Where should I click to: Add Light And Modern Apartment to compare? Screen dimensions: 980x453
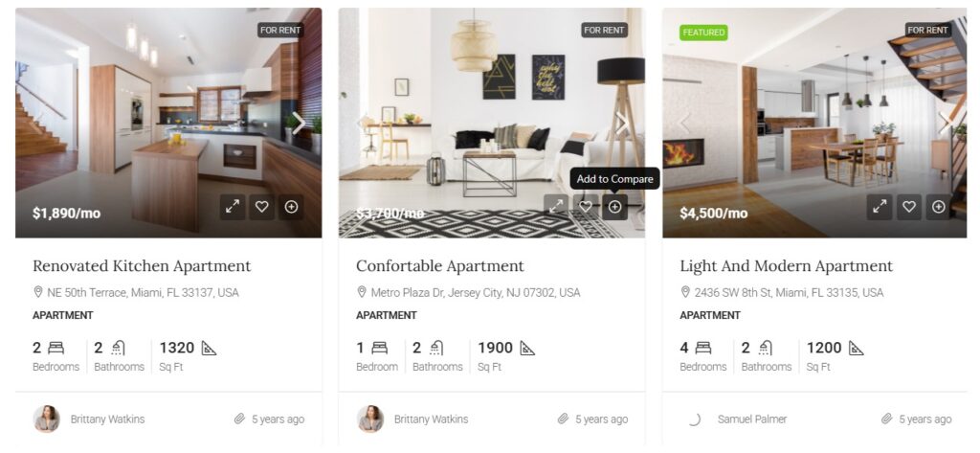tap(939, 207)
